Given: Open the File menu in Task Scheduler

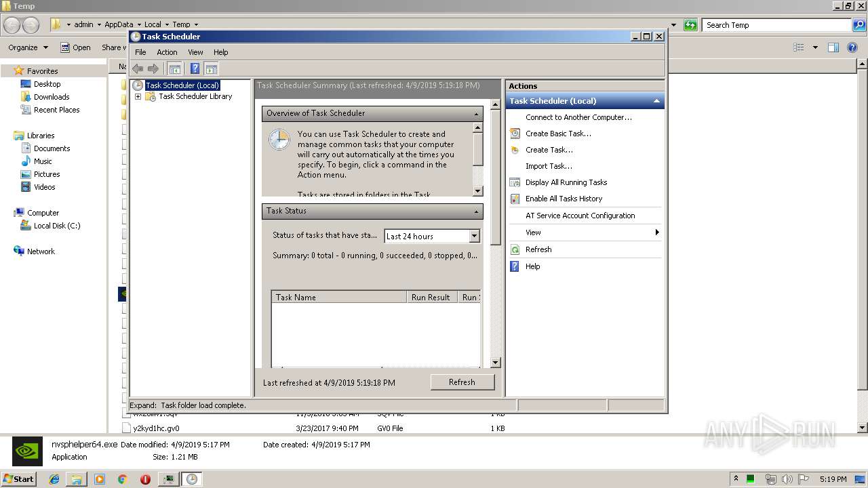Looking at the screenshot, I should pos(140,52).
